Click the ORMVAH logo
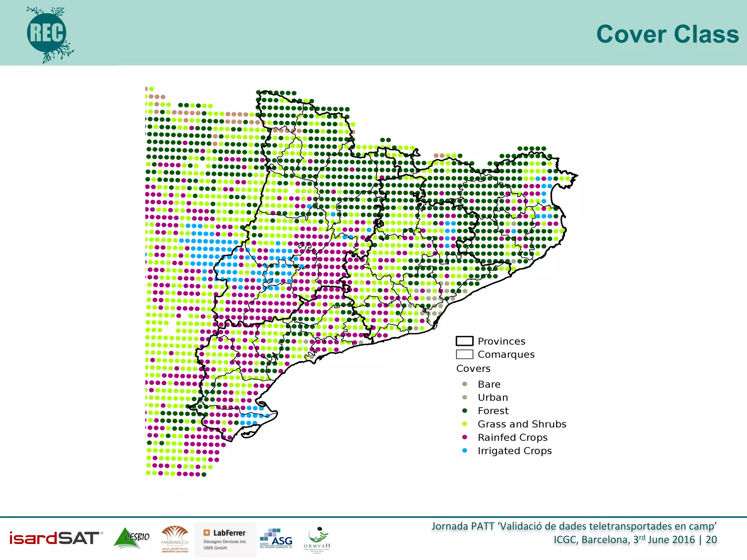The image size is (747, 560). point(317,540)
